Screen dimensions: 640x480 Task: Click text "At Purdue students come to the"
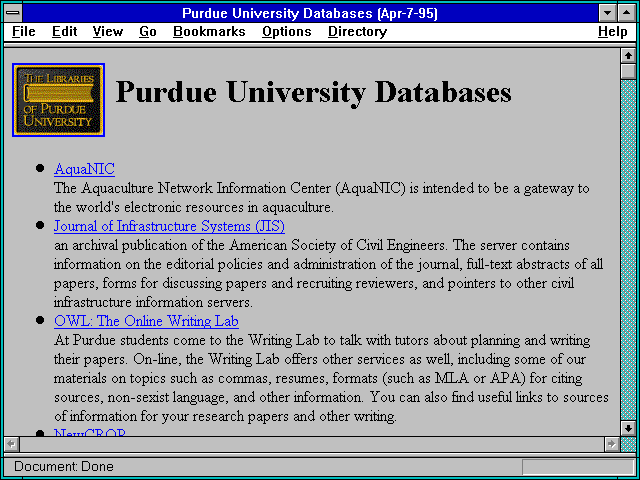click(149, 340)
